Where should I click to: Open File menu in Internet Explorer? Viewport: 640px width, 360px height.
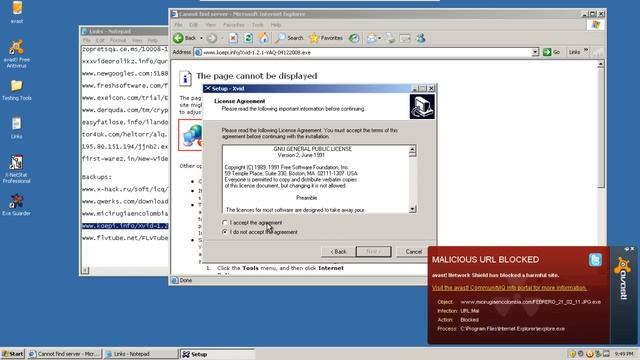point(178,25)
